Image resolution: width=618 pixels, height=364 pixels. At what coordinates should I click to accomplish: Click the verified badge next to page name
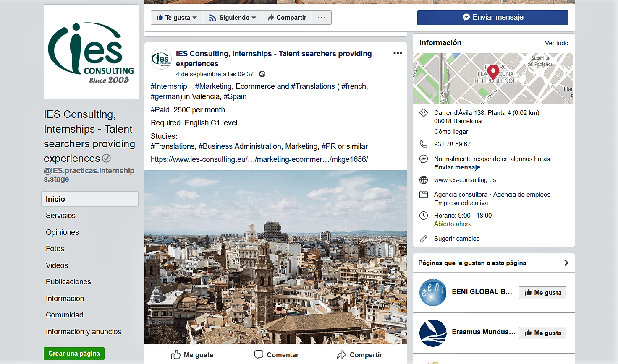pyautogui.click(x=107, y=159)
